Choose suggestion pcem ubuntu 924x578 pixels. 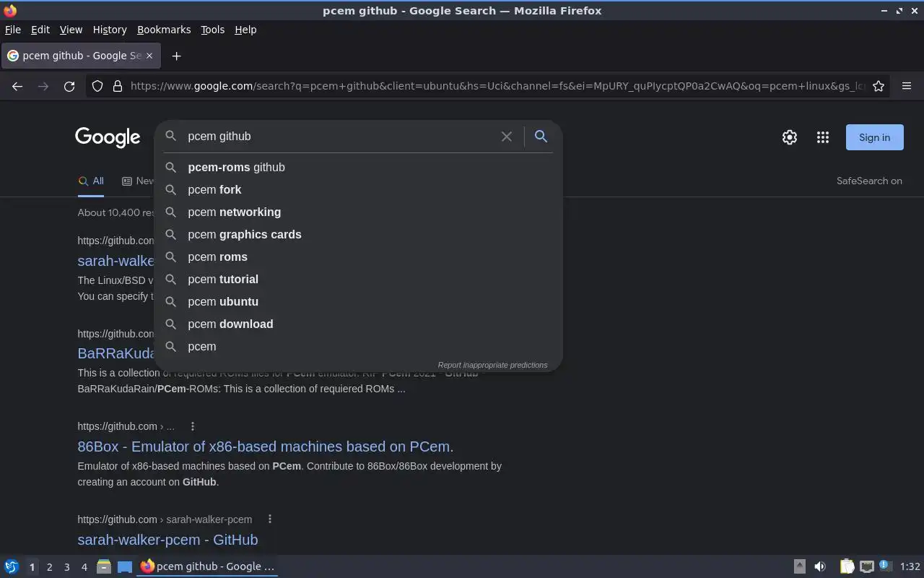pos(358,301)
